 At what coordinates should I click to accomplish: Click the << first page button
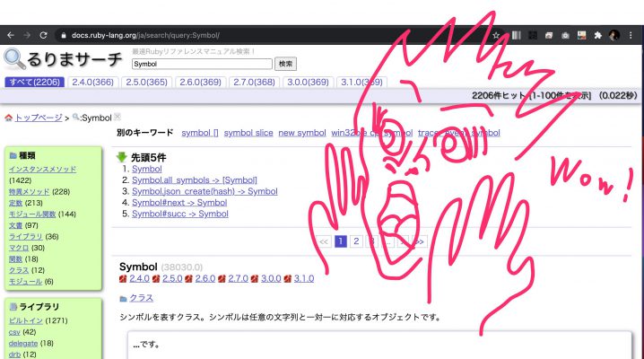click(x=324, y=241)
